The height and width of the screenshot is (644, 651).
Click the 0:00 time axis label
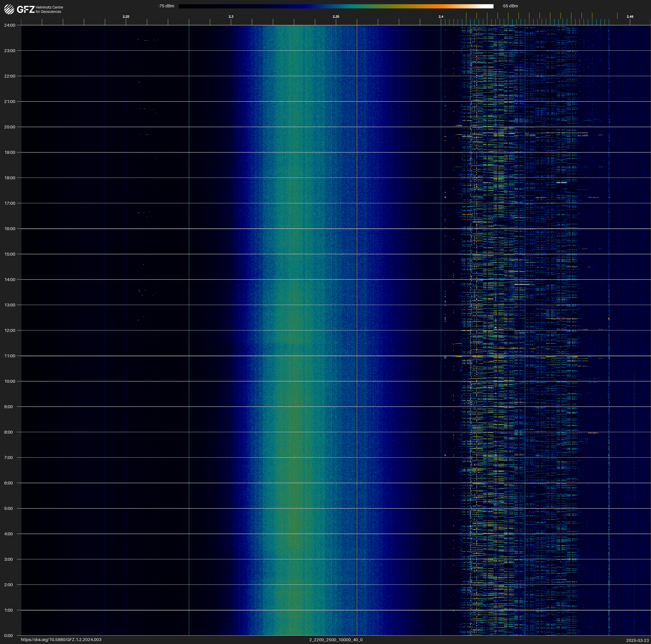8,636
